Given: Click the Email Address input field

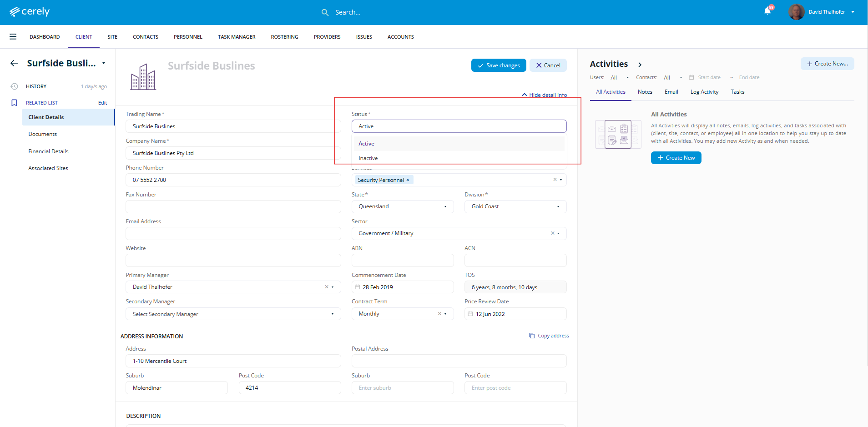Looking at the screenshot, I should [x=233, y=234].
